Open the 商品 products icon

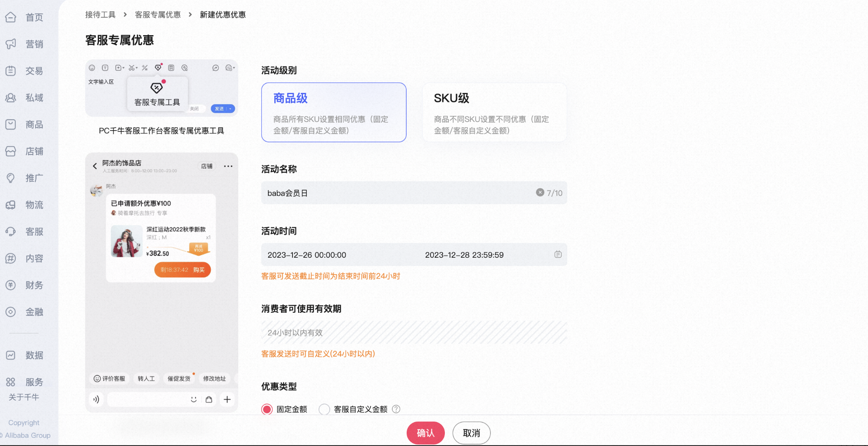point(11,125)
